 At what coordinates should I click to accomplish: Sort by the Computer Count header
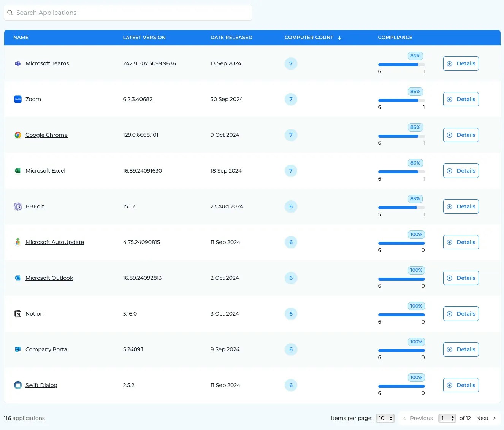pyautogui.click(x=309, y=38)
